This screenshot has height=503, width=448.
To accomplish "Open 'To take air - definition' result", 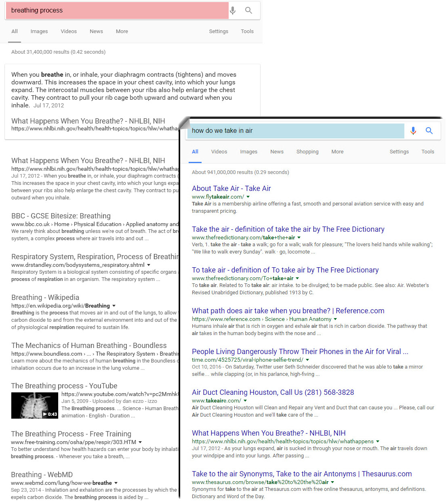I will pyautogui.click(x=285, y=270).
